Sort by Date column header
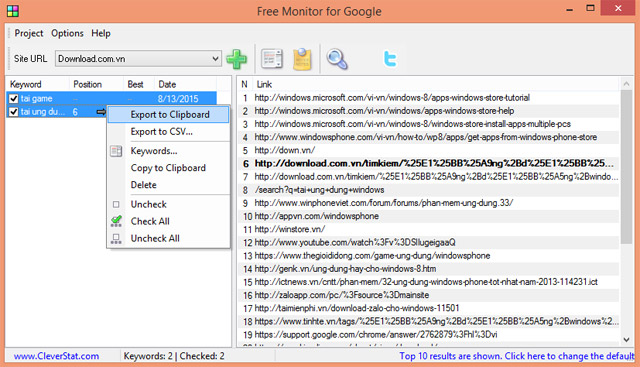Screen dimensions: 640x367 point(185,84)
